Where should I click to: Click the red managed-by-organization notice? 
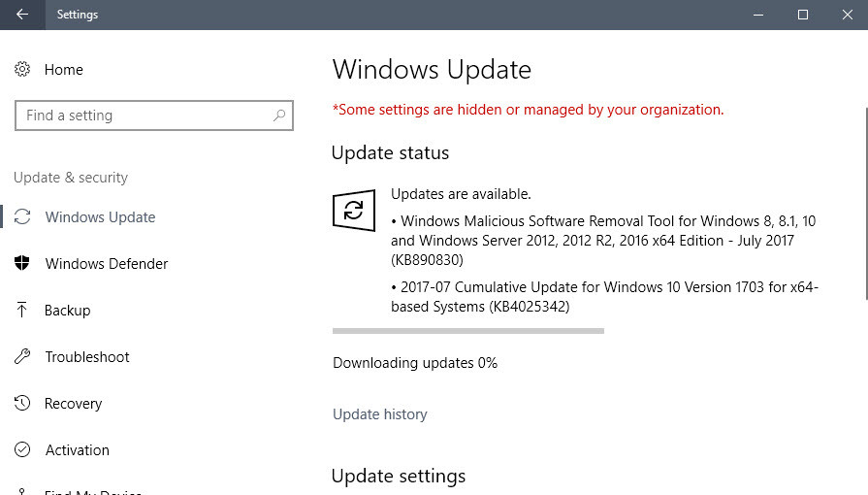529,110
